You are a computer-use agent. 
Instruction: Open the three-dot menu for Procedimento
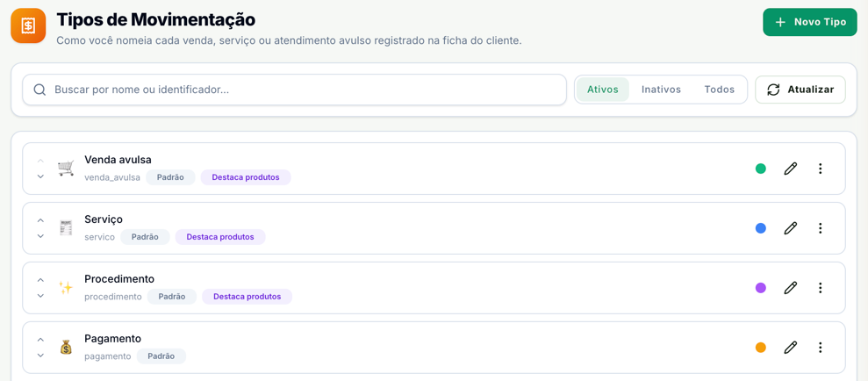[x=821, y=288]
